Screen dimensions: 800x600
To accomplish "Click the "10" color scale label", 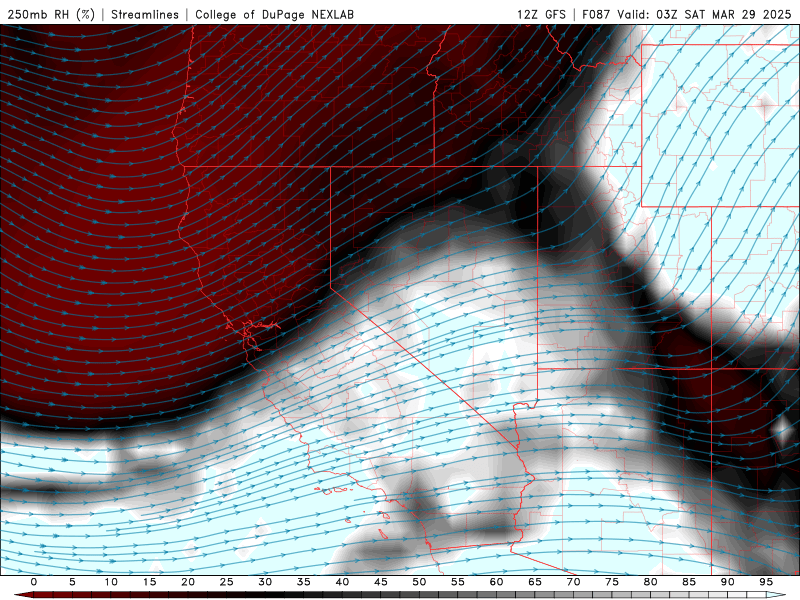I will click(x=111, y=582).
